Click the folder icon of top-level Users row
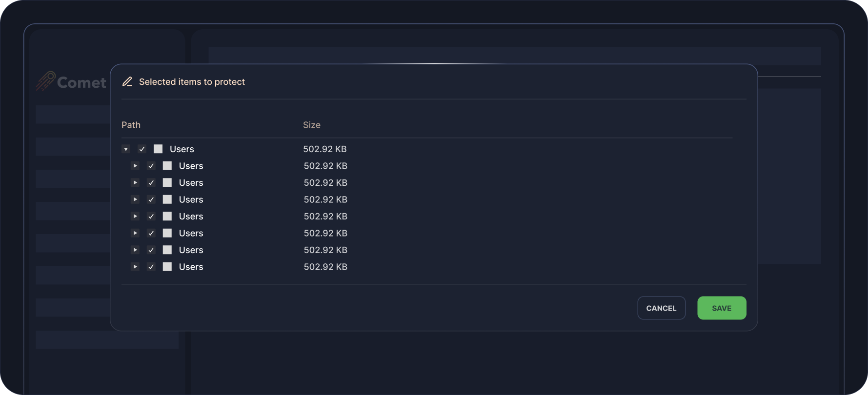Image resolution: width=868 pixels, height=395 pixels. point(158,149)
